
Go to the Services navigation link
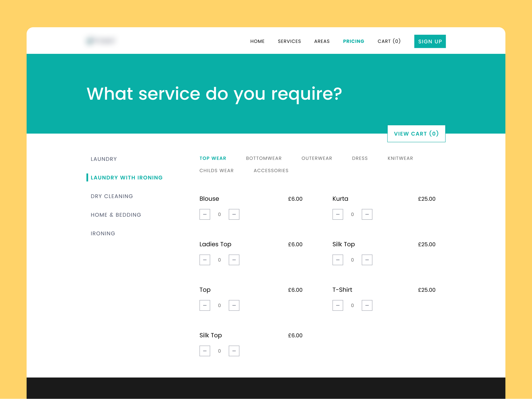[289, 41]
